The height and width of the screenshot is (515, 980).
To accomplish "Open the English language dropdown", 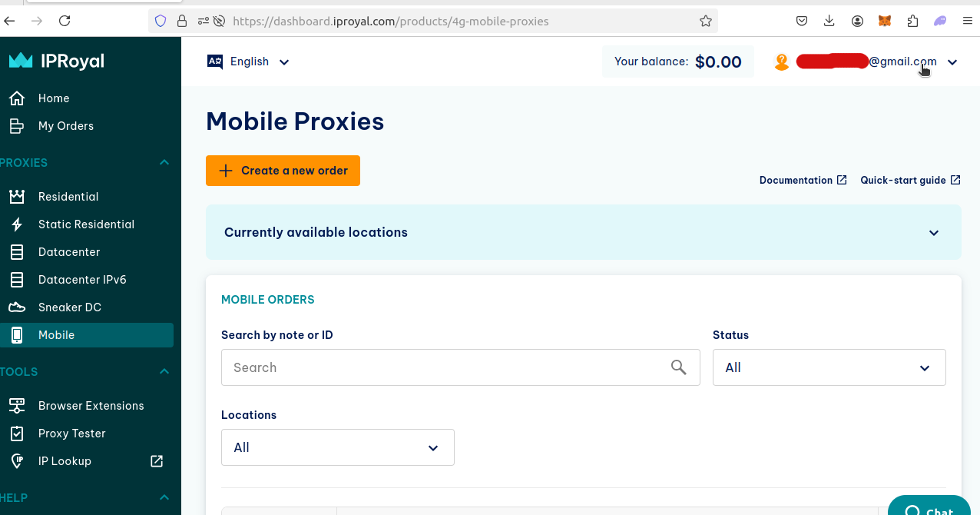I will pyautogui.click(x=249, y=61).
